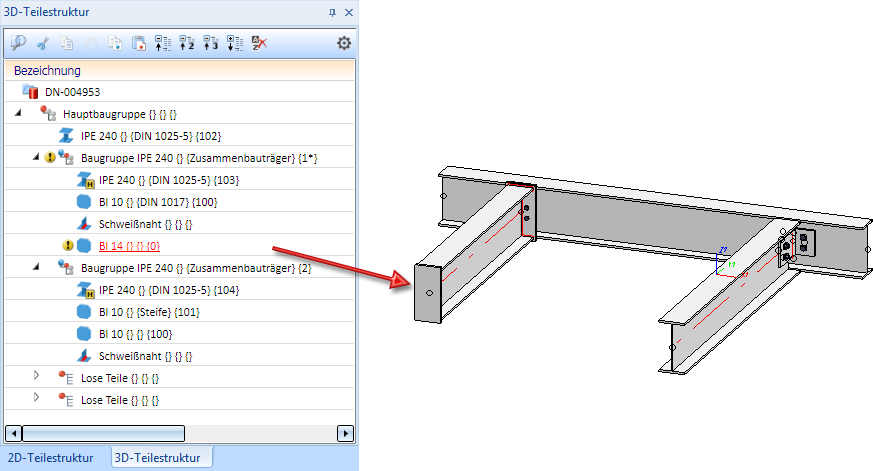Click the warning icon beside Bl 14
This screenshot has width=873, height=471.
point(68,246)
